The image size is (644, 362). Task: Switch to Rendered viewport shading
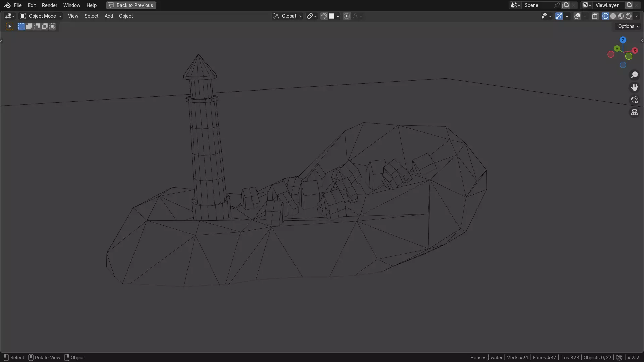629,16
